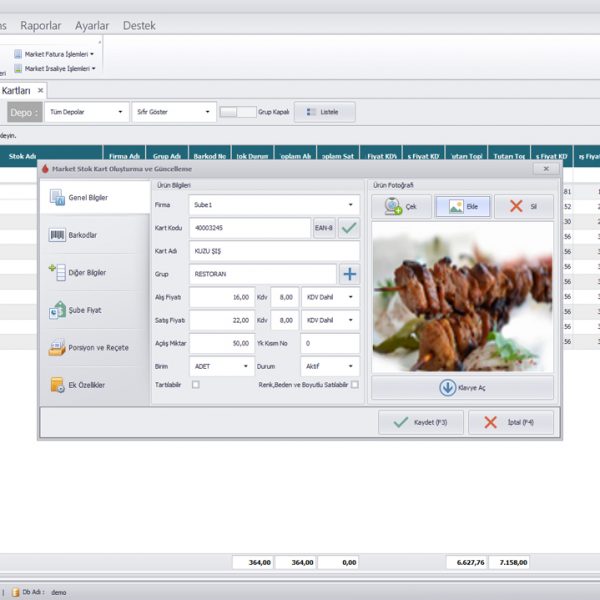Click the red X icon on Sil
This screenshot has height=600, width=600.
(516, 206)
